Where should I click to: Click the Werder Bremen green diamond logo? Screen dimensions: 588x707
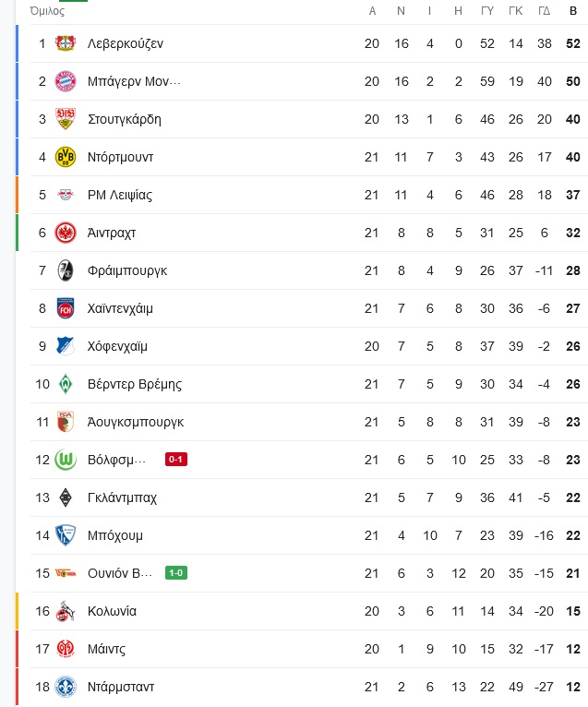coord(66,384)
